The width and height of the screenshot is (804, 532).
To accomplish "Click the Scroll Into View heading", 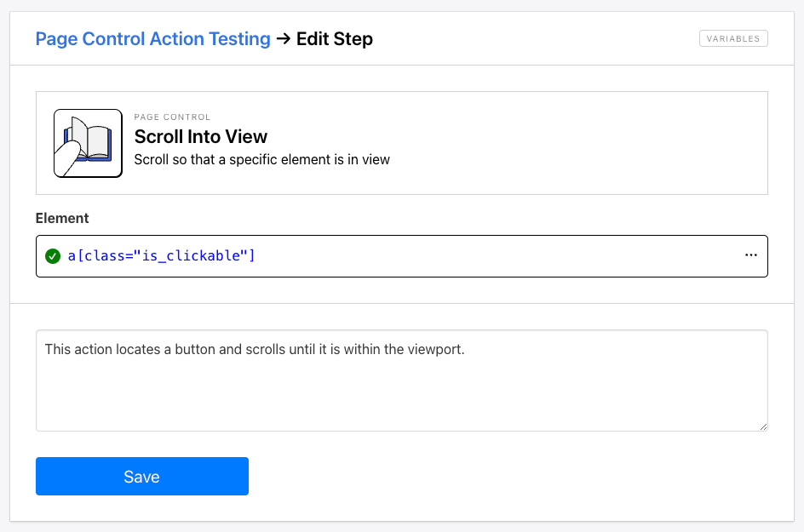I will tap(200, 137).
